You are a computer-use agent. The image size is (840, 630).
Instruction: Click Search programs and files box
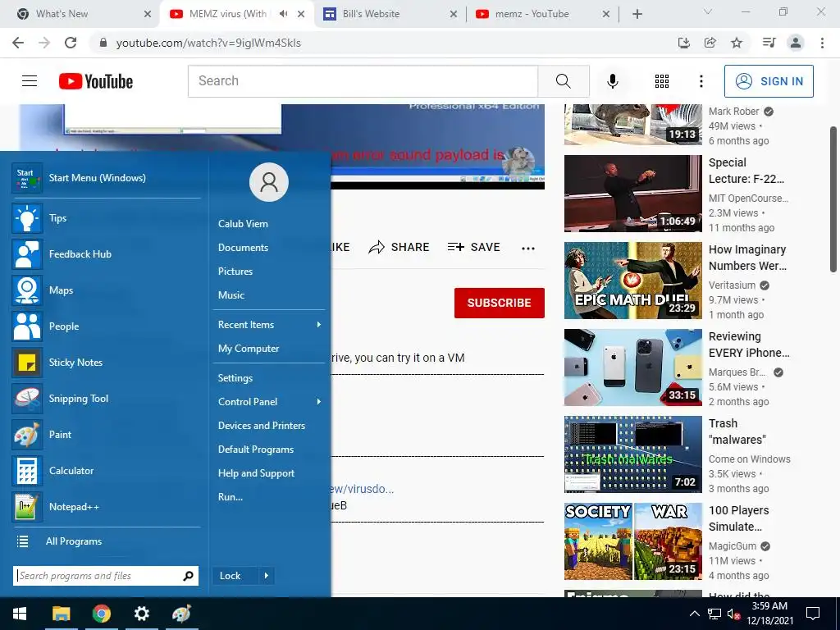point(106,576)
